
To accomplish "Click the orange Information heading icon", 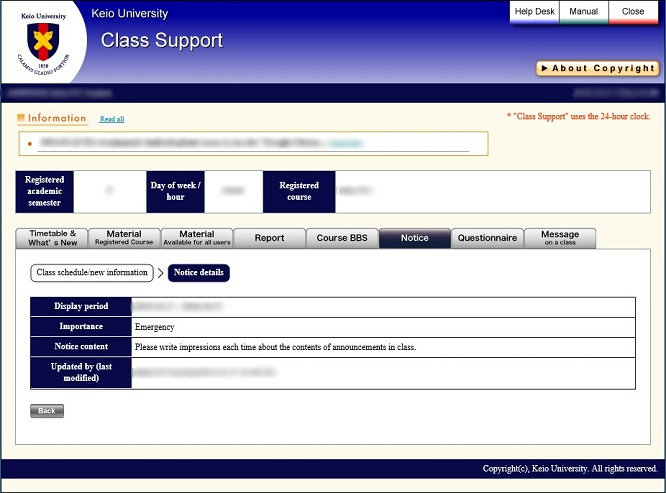I will [x=21, y=119].
